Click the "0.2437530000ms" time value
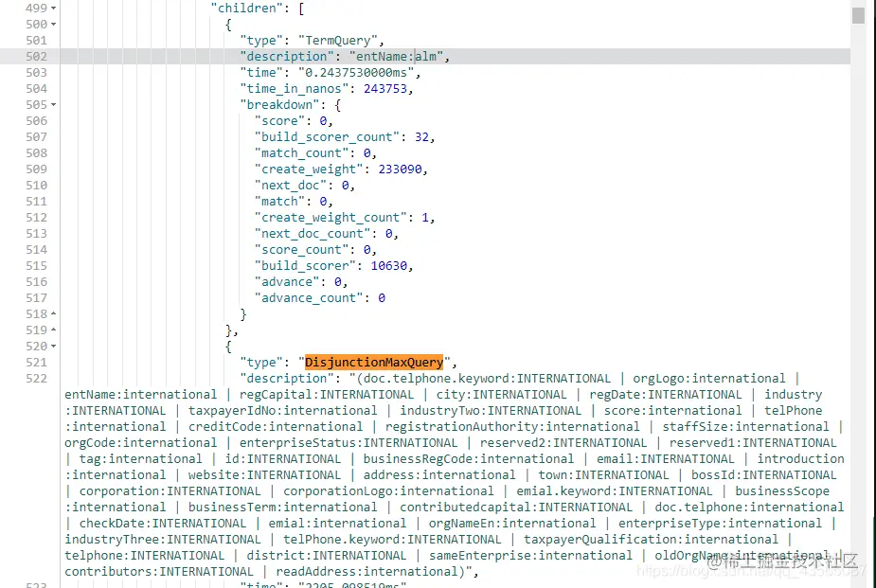The width and height of the screenshot is (876, 588). coord(356,73)
